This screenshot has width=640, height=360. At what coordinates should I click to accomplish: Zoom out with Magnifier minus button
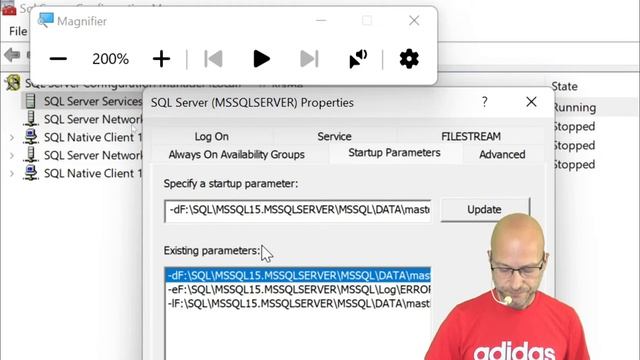click(58, 59)
